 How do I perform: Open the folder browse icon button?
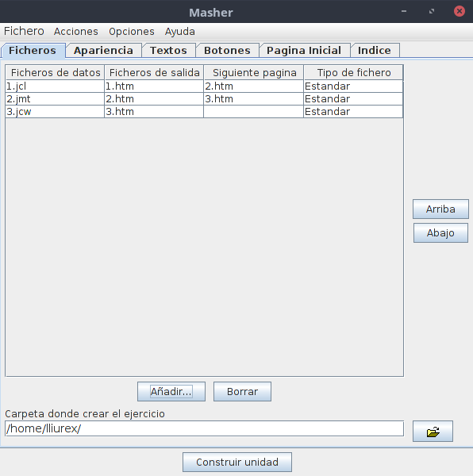(x=433, y=431)
